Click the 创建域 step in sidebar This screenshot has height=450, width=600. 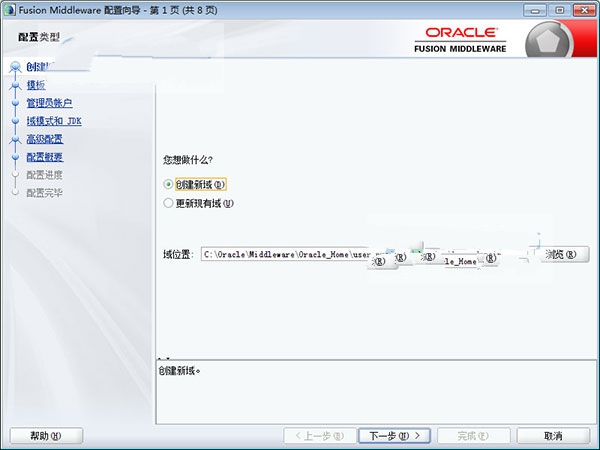click(40, 67)
